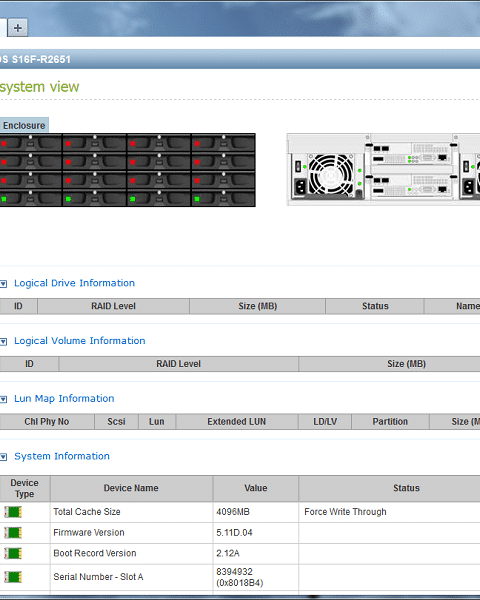This screenshot has height=600, width=480.
Task: Open a new browser tab with plus button
Action: click(x=18, y=28)
